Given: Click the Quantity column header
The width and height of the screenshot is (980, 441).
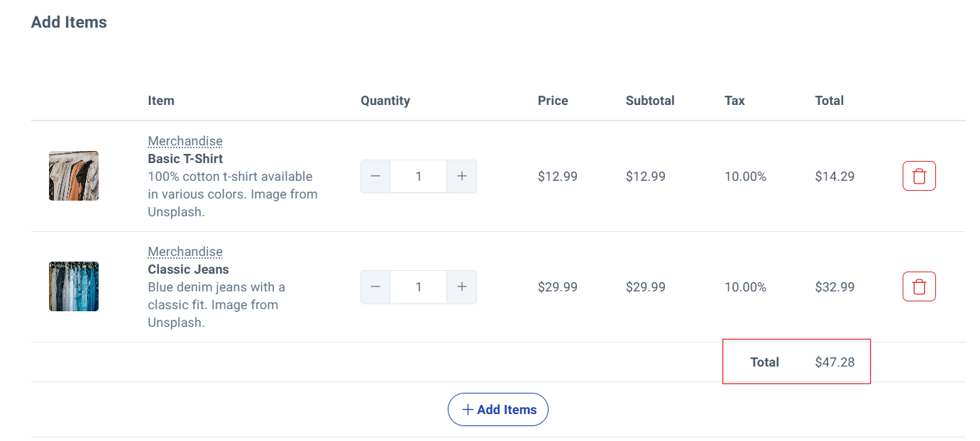Looking at the screenshot, I should (385, 101).
